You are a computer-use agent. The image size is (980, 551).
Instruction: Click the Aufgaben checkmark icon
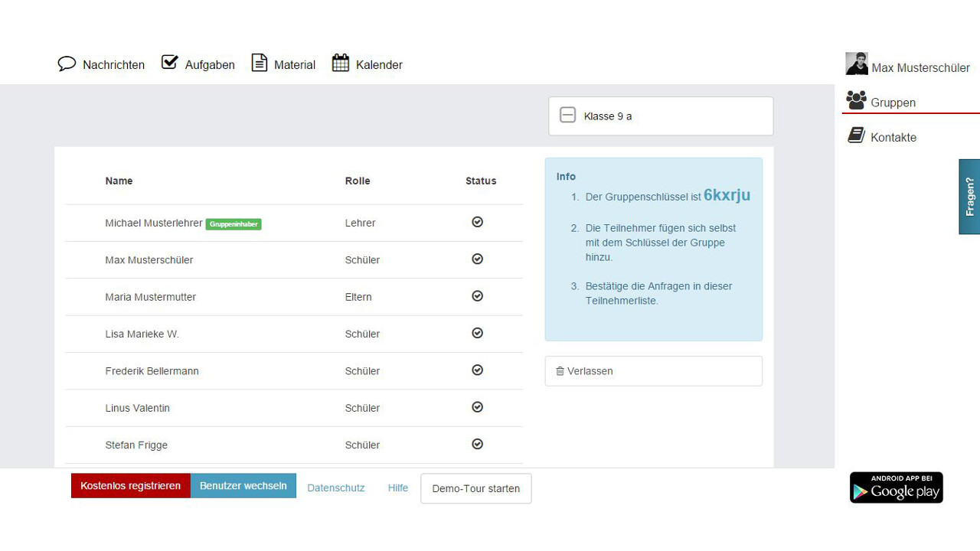170,63
